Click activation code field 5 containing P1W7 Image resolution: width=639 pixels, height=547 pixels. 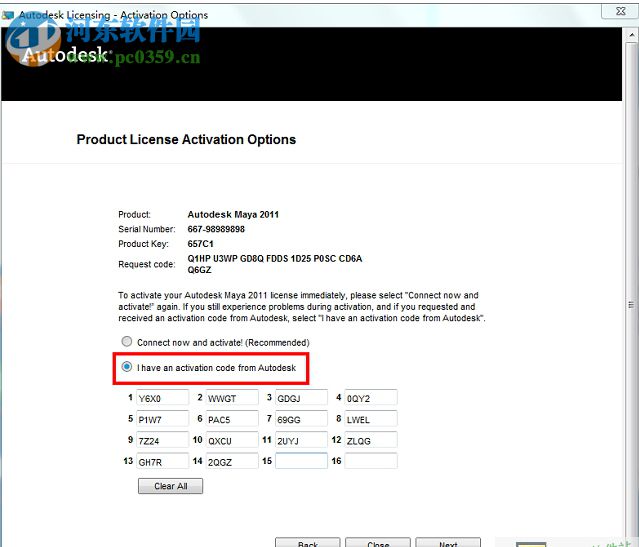click(162, 419)
